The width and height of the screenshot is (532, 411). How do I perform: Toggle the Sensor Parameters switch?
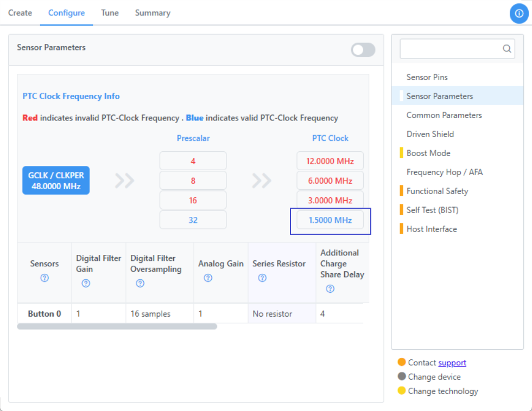pyautogui.click(x=363, y=50)
